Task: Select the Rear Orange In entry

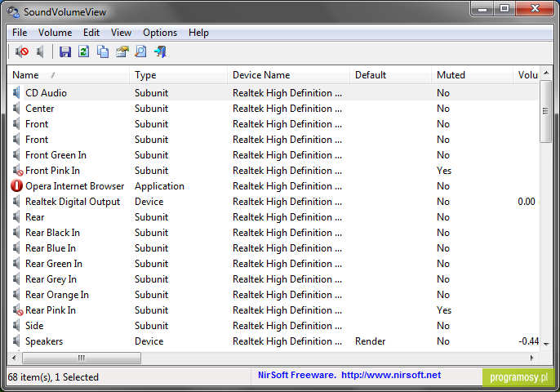Action: click(x=57, y=295)
